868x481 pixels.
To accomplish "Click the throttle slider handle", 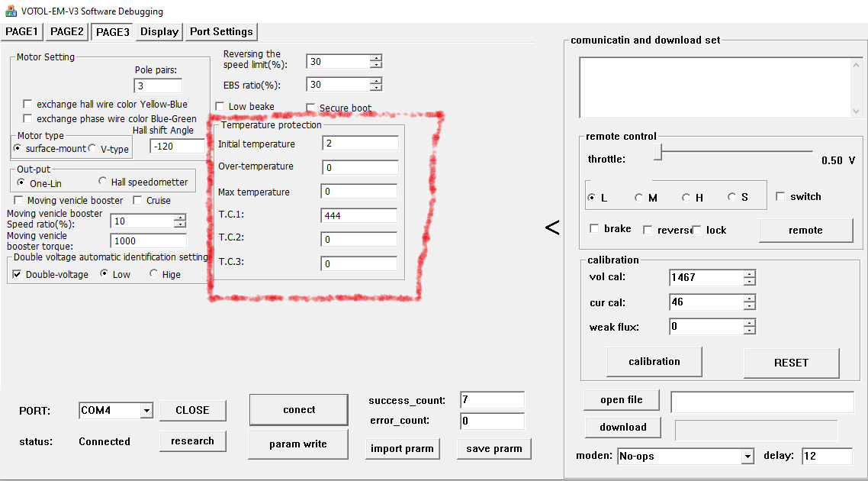I will (658, 153).
